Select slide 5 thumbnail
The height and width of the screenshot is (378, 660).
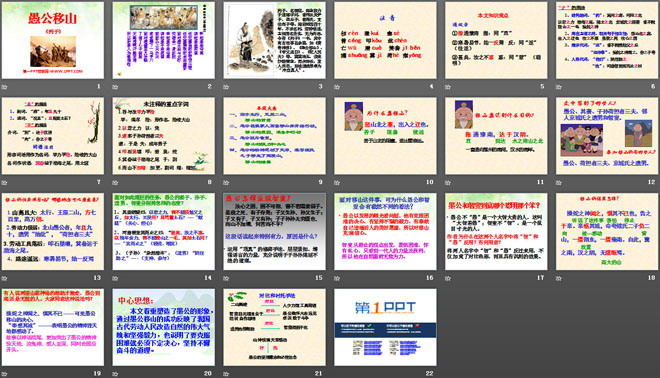click(x=496, y=40)
